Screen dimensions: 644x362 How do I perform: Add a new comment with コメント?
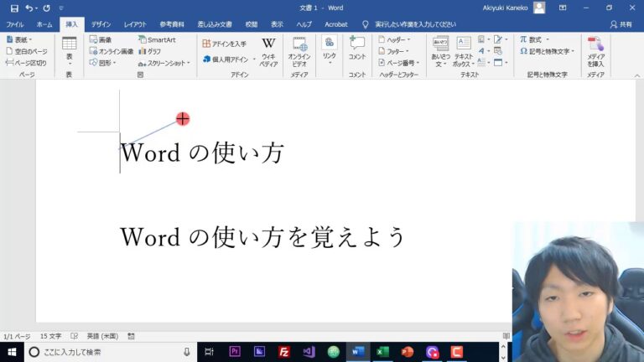[x=357, y=48]
